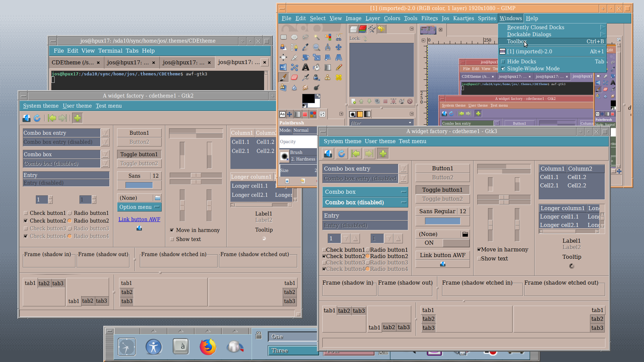644x362 pixels.
Task: Choose Toolbox from the Windows menu
Action: coord(552,42)
